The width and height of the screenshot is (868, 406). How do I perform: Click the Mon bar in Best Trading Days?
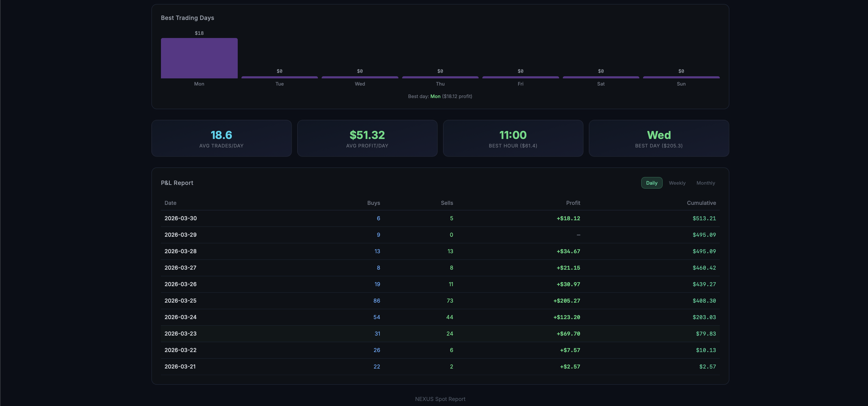coord(199,58)
